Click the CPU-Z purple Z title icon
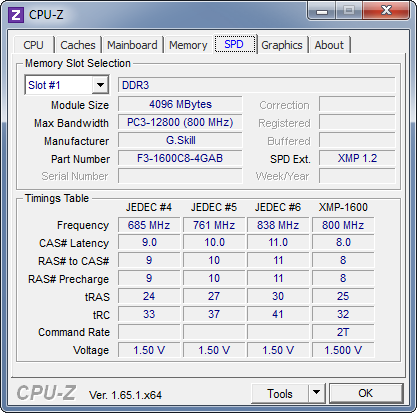The image size is (417, 413). tap(16, 15)
